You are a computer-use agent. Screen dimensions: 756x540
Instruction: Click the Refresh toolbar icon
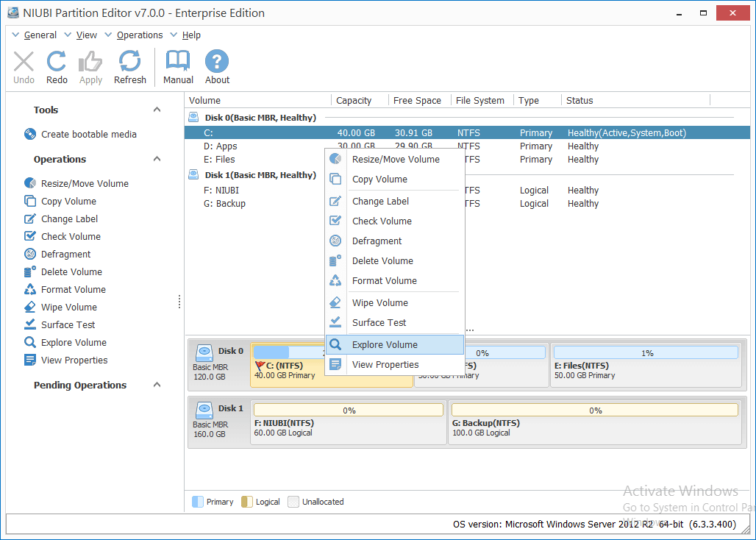129,62
